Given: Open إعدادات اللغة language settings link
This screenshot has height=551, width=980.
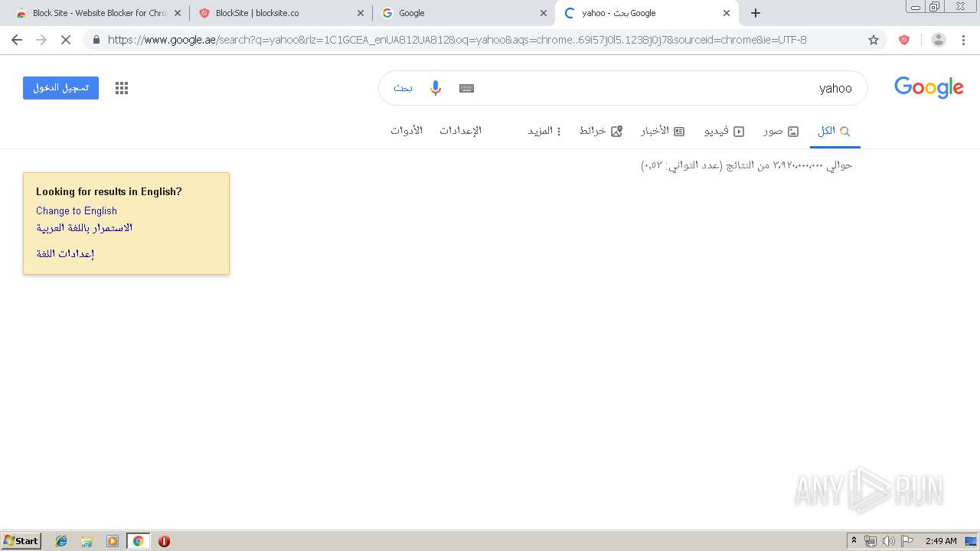Looking at the screenshot, I should pos(65,253).
